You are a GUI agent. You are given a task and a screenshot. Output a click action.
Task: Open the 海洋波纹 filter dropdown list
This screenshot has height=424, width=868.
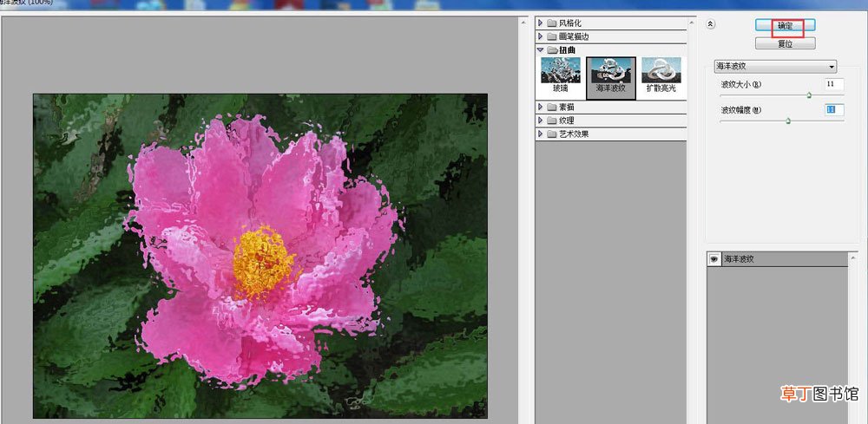[x=775, y=67]
